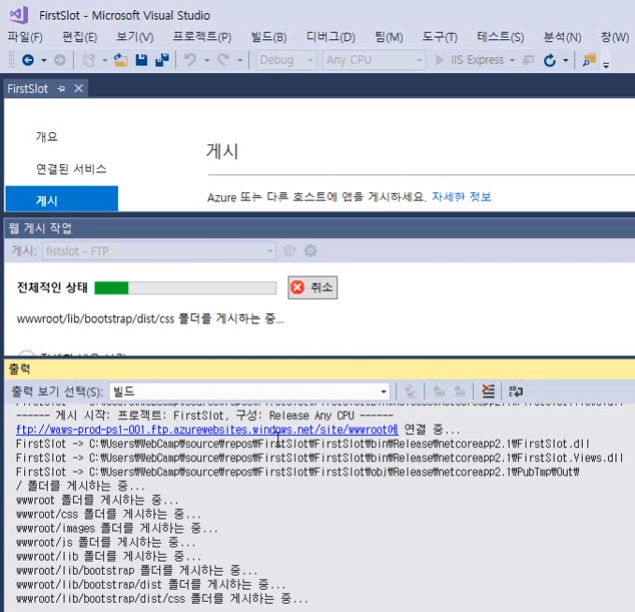
Task: Click the 웹 게시 작업 panel title
Action: [x=40, y=228]
